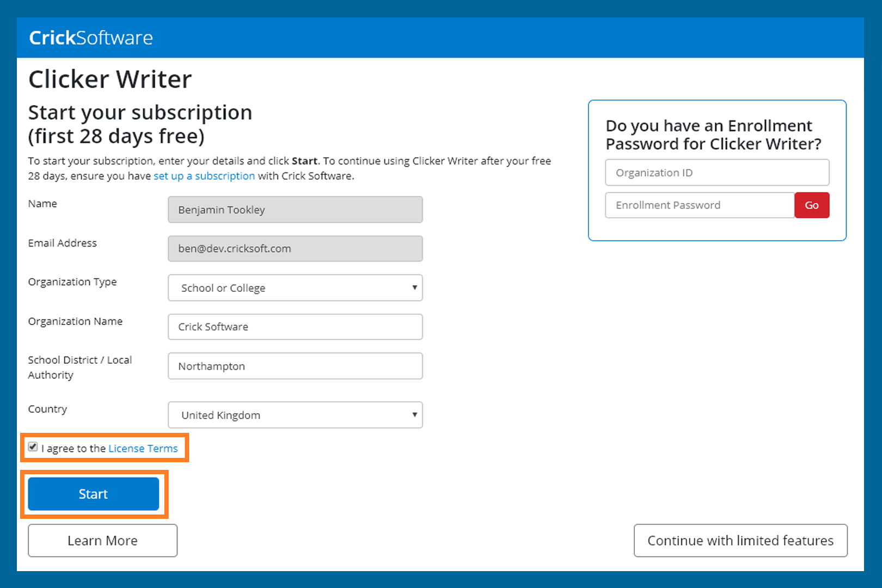This screenshot has width=882, height=588.
Task: Open the Organization Type dropdown
Action: (x=295, y=287)
